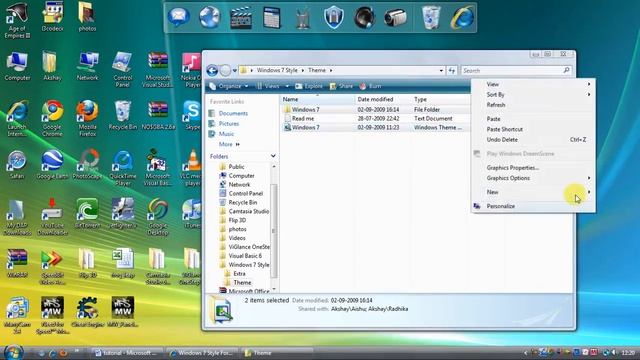Expand Graphics Options submenu
Image resolution: width=640 pixels, height=360 pixels.
pyautogui.click(x=533, y=178)
